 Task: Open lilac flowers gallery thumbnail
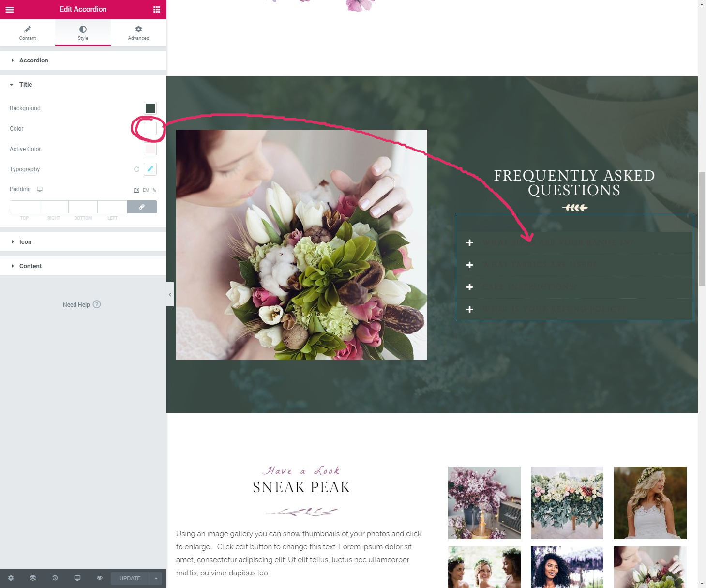point(484,503)
